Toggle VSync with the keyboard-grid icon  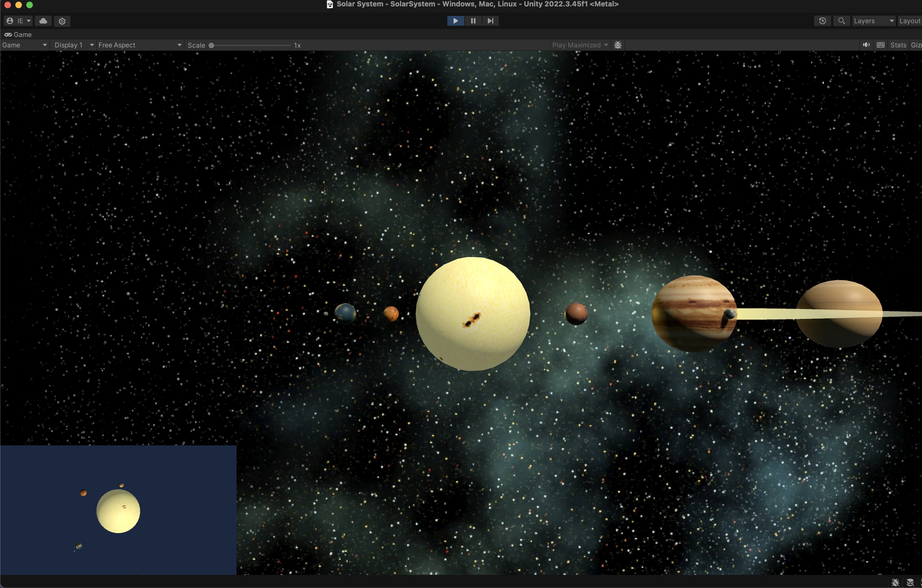pos(880,45)
